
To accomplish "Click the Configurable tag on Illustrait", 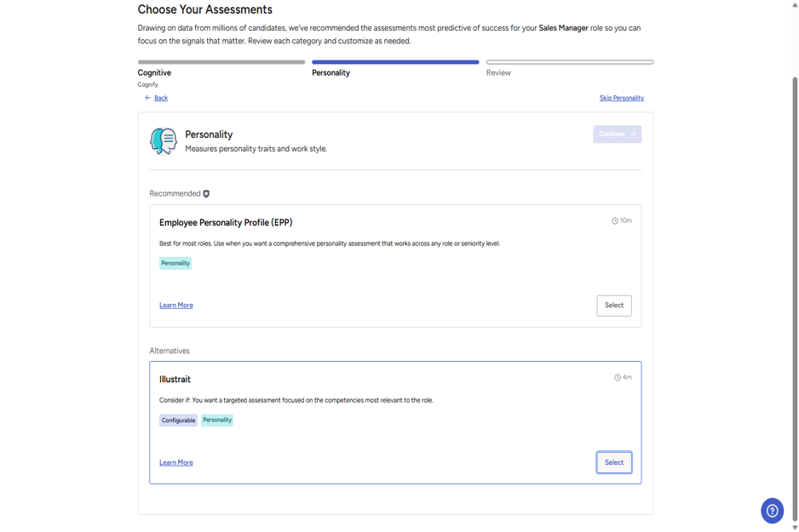I will tap(178, 420).
